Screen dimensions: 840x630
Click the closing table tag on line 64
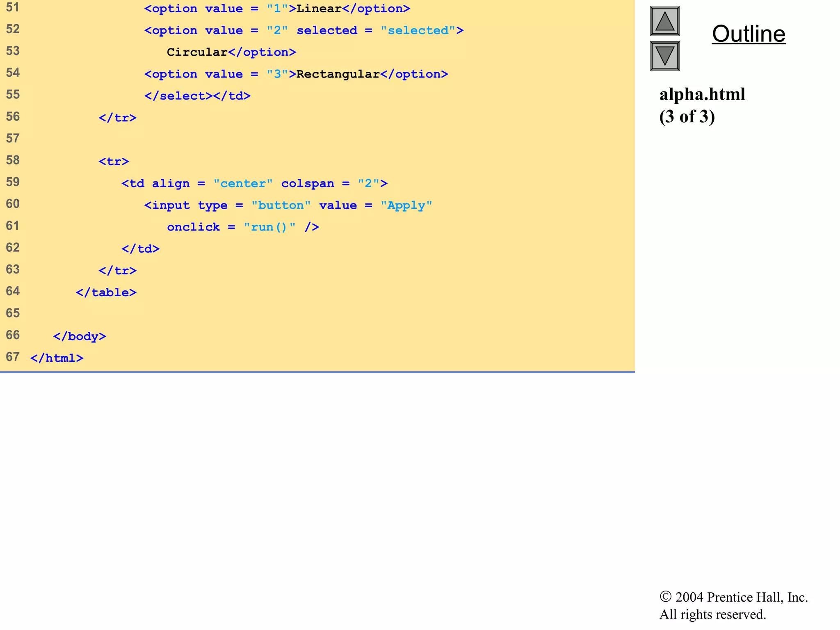[x=106, y=292]
